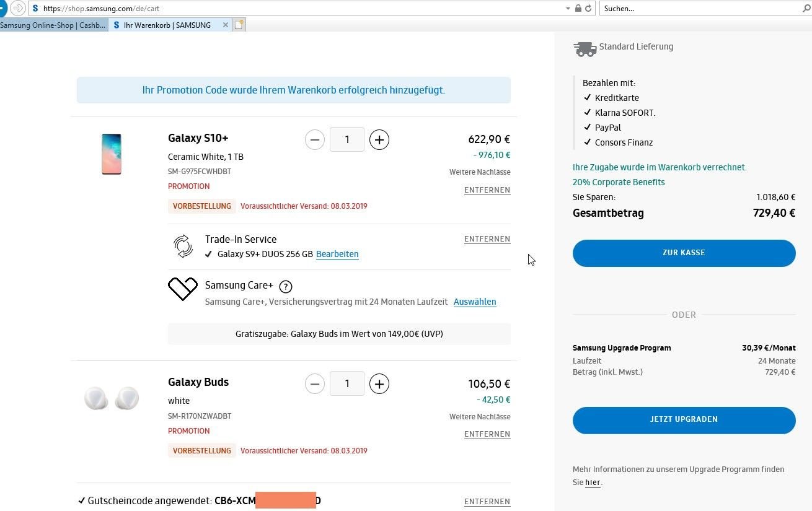Screen dimensions: 812x511
Task: Remove Galaxy Buds via ENTFERNEN
Action: pyautogui.click(x=487, y=434)
